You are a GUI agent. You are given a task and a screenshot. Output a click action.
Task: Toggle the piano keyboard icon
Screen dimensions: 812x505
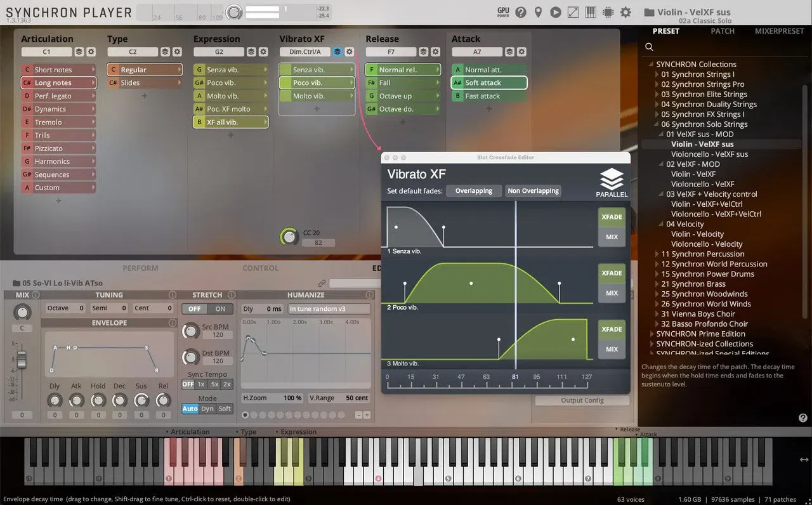[x=591, y=12]
